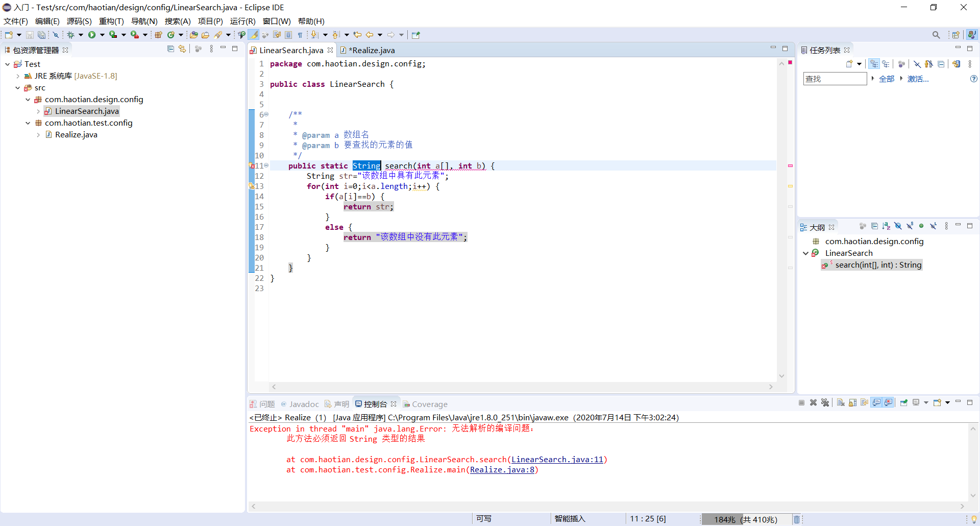
Task: Click the error marker on line 11
Action: coord(252,166)
